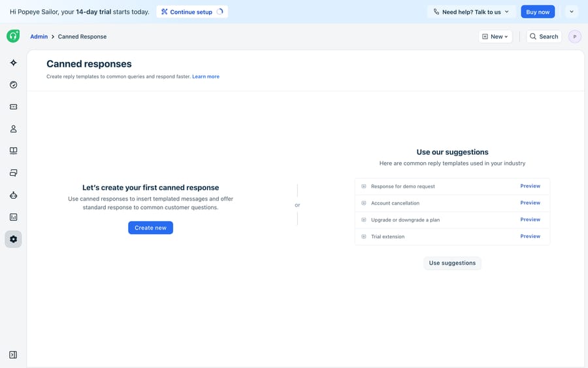
Task: Click the Response for demo request text
Action: tap(402, 186)
